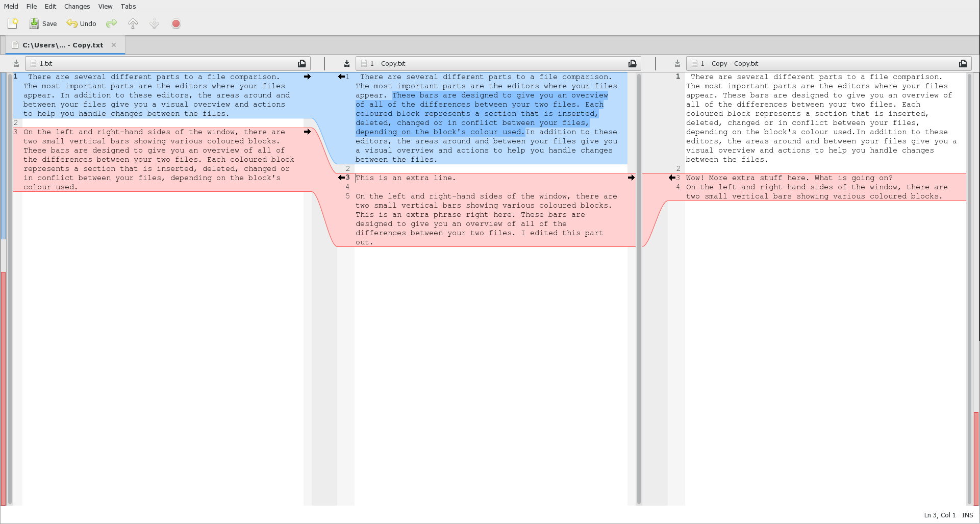980x524 pixels.
Task: Click line number 2 in left pane
Action: [16, 122]
